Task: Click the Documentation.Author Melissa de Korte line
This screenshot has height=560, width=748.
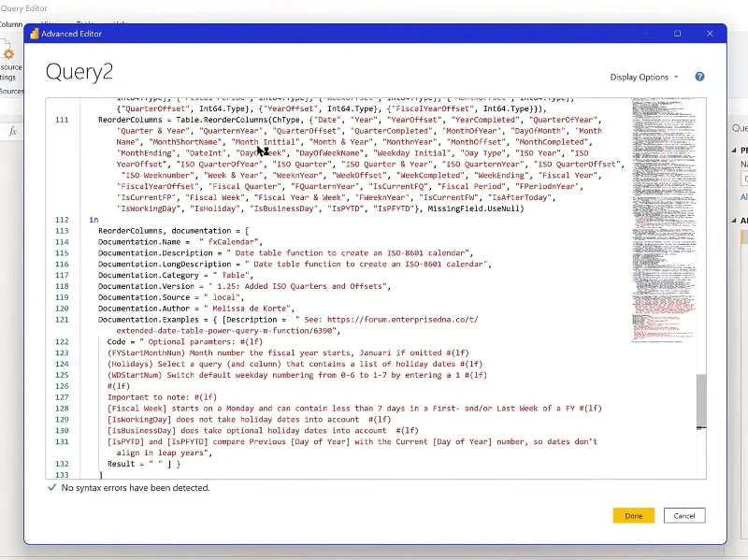Action: [196, 309]
